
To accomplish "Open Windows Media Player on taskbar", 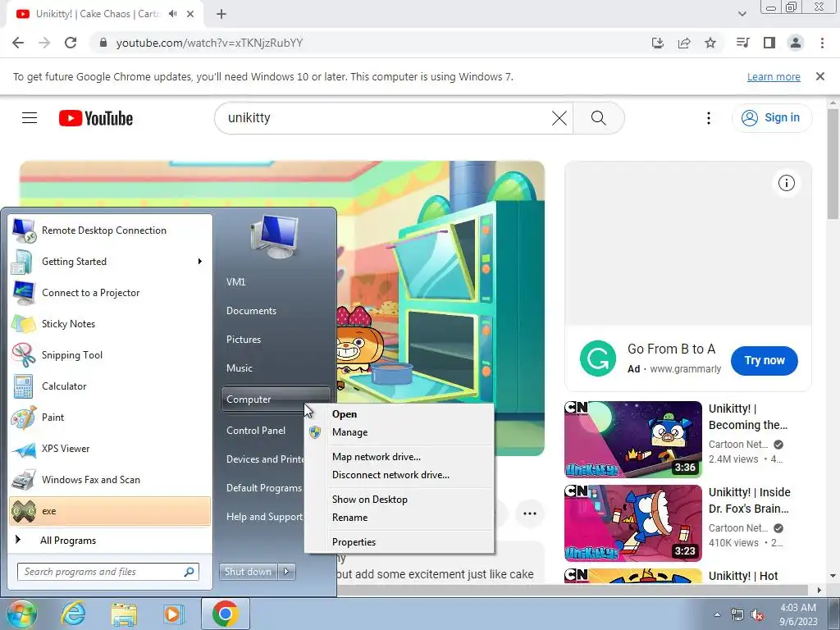I will click(x=173, y=614).
